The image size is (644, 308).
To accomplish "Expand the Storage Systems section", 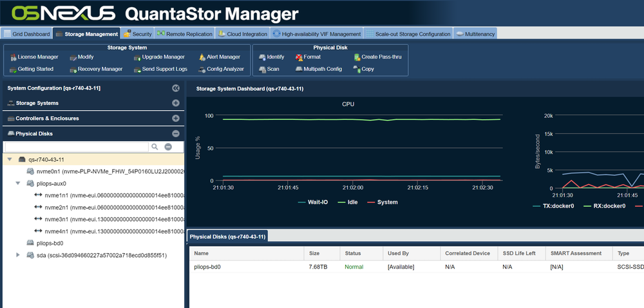I will 176,103.
